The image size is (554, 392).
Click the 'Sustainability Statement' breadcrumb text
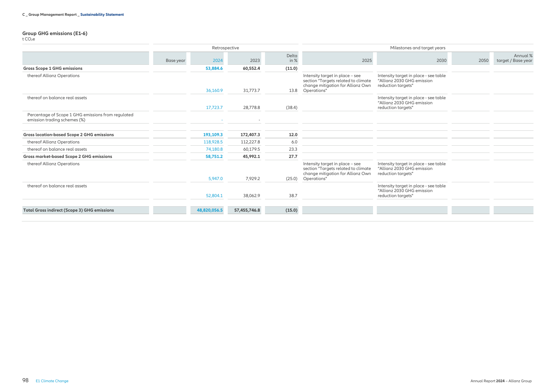coord(102,15)
